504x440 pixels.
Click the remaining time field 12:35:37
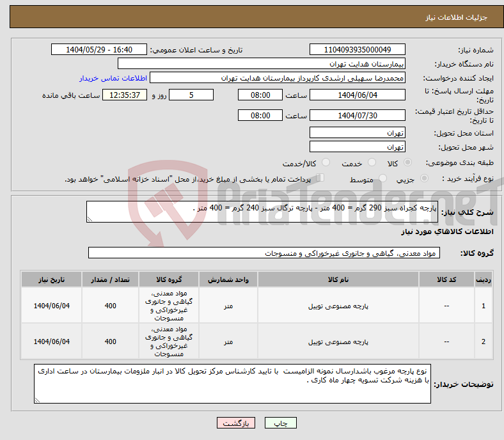coord(125,95)
